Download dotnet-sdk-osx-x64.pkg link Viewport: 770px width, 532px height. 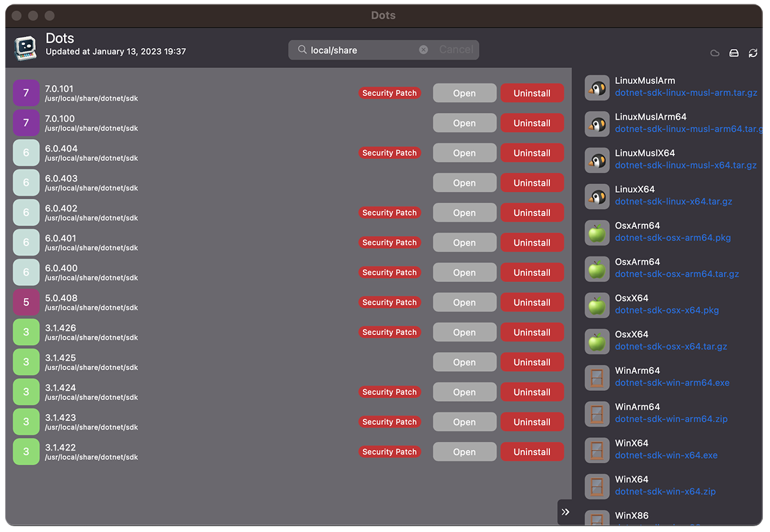coord(666,310)
